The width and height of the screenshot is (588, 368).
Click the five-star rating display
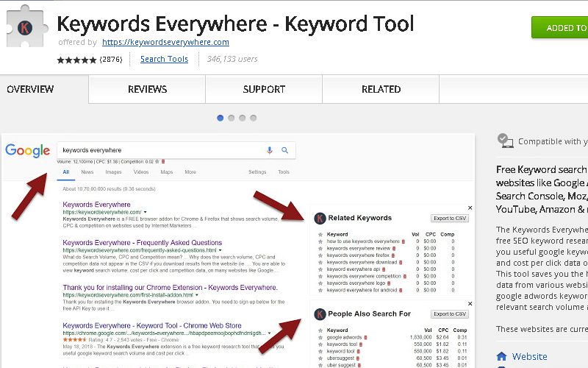(x=76, y=60)
